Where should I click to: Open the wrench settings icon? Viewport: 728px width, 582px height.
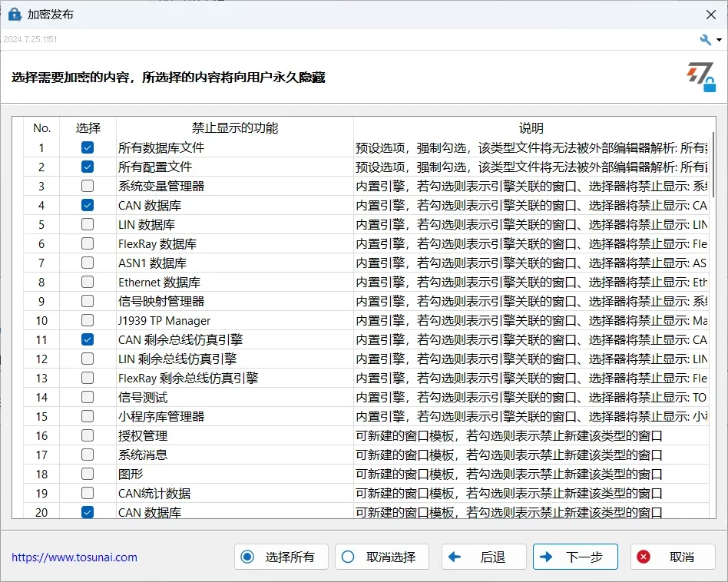pyautogui.click(x=705, y=38)
